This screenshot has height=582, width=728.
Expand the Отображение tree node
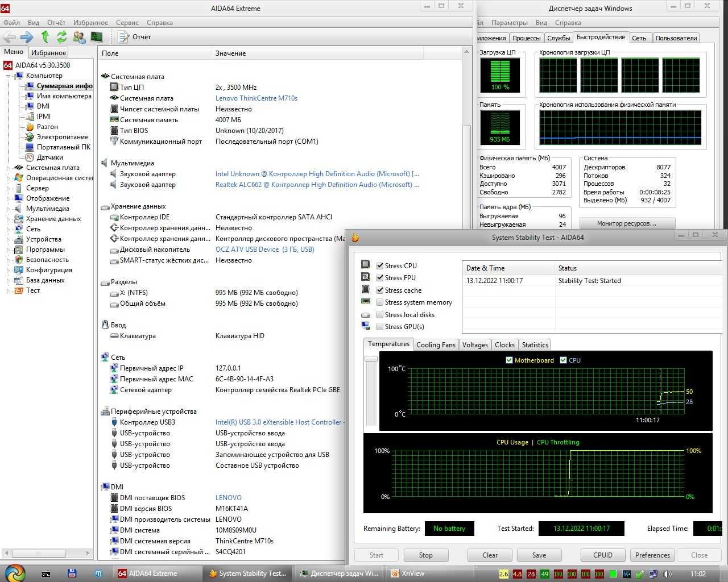pyautogui.click(x=9, y=198)
